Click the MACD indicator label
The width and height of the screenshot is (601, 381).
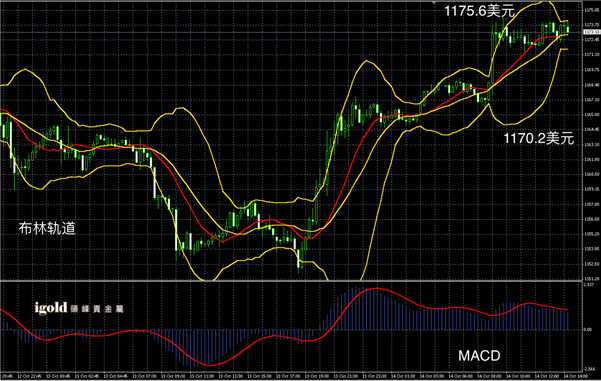479,356
